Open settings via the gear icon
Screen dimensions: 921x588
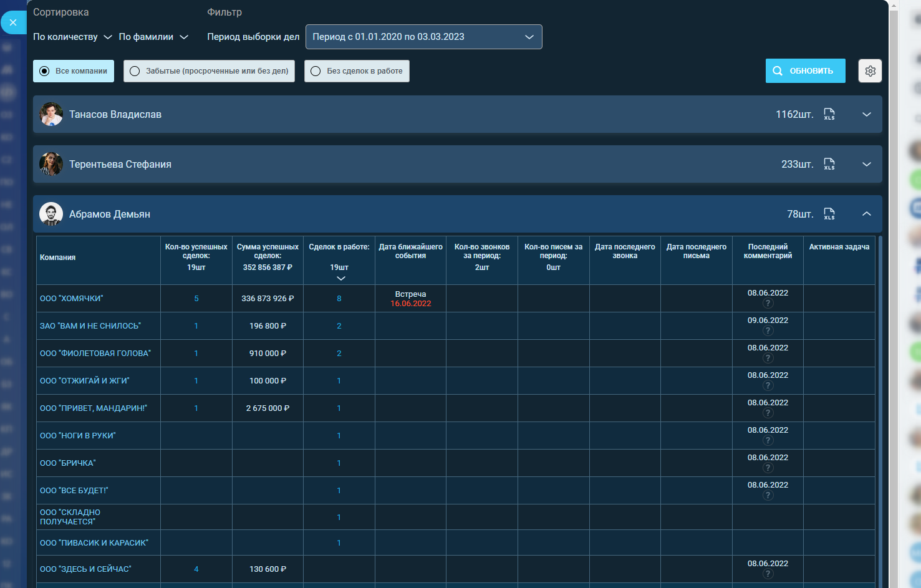click(x=870, y=71)
